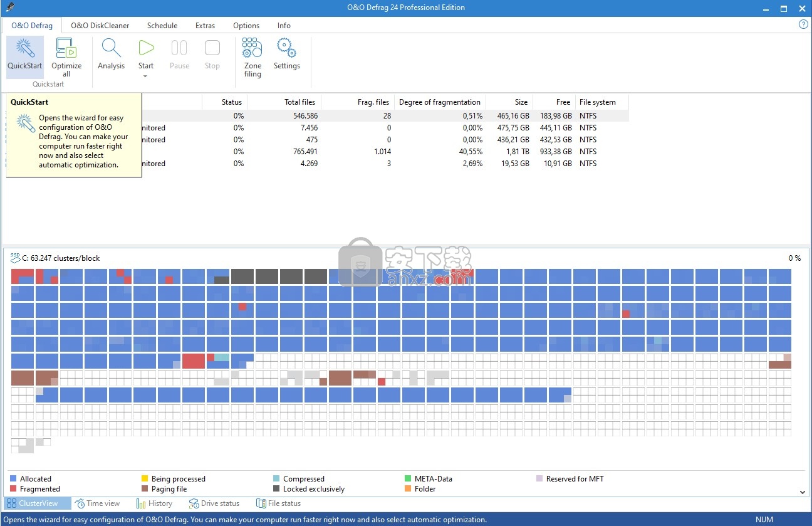Sort by the Total files column
Screen dimensions: 812x526
[284, 102]
